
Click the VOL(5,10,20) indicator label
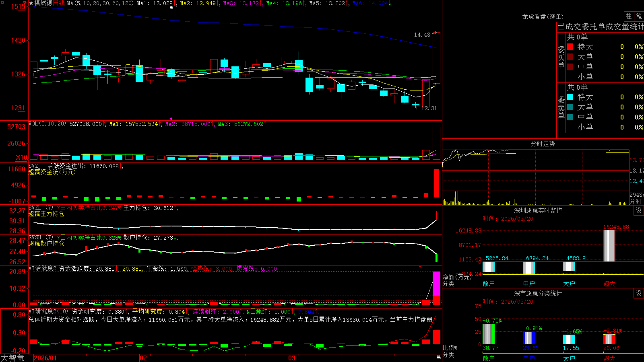pos(47,124)
